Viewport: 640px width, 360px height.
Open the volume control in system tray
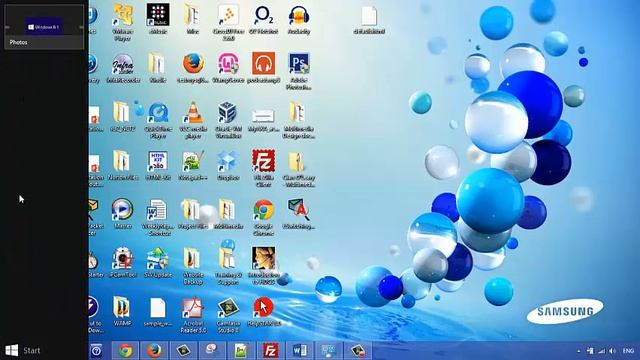[x=612, y=351]
